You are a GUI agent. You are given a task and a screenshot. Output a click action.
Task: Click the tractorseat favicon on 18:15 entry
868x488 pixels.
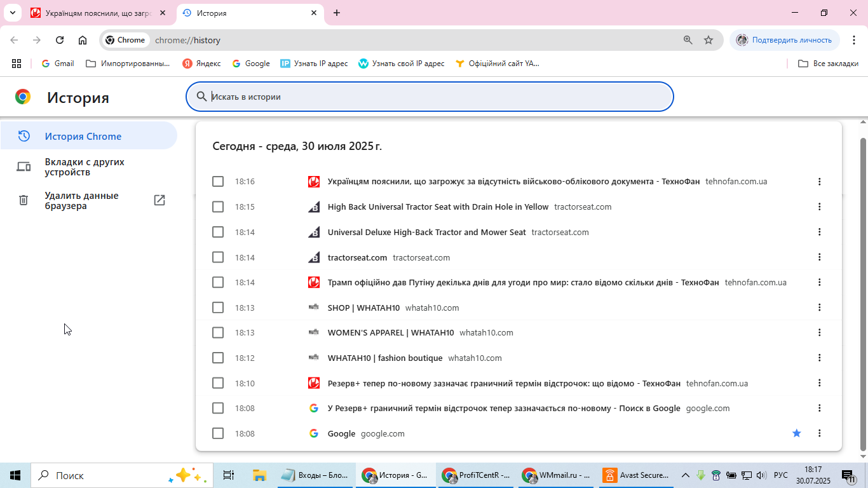coord(314,207)
